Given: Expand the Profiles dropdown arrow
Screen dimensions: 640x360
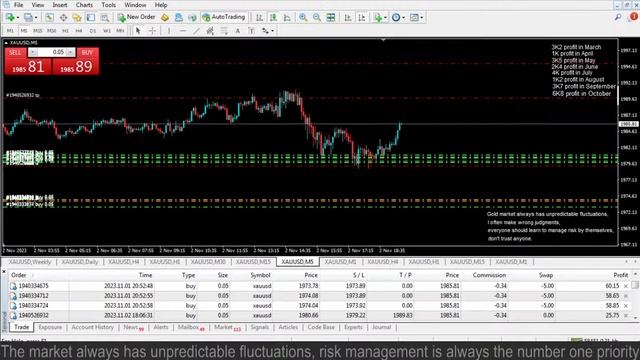Looking at the screenshot, I should tap(36, 18).
